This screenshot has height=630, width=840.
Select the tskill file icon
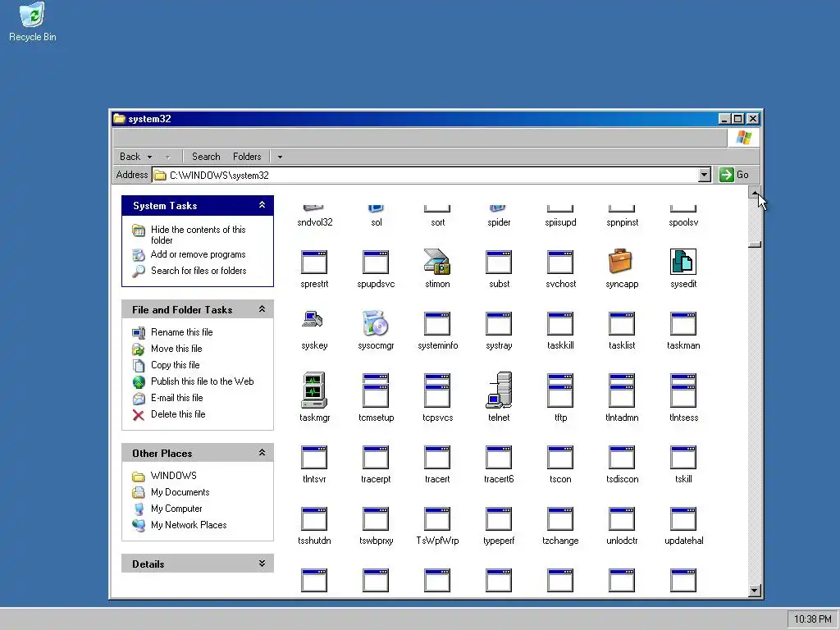683,458
